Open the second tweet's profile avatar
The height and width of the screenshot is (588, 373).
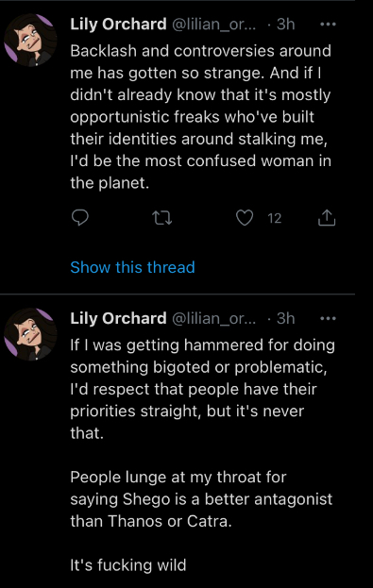[x=30, y=334]
